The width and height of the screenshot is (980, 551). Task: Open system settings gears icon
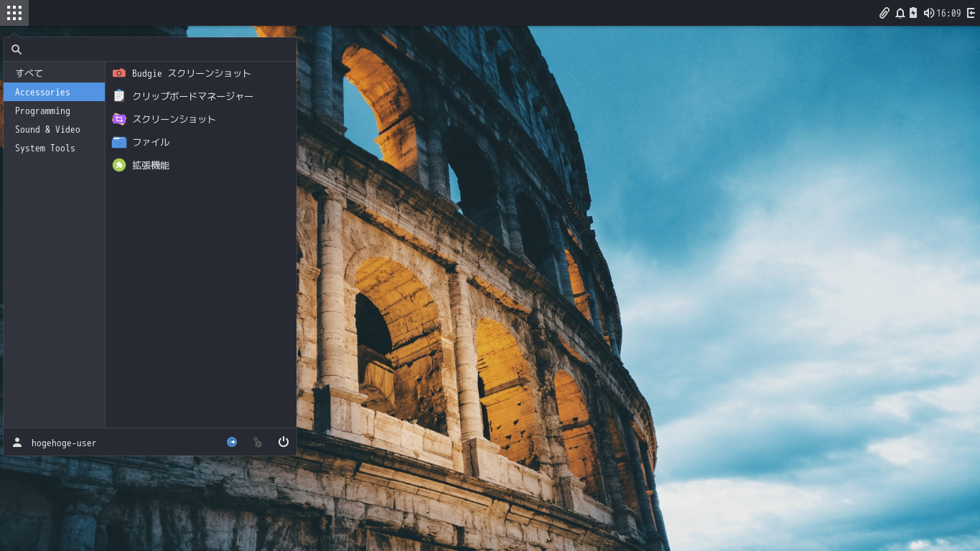[x=258, y=442]
